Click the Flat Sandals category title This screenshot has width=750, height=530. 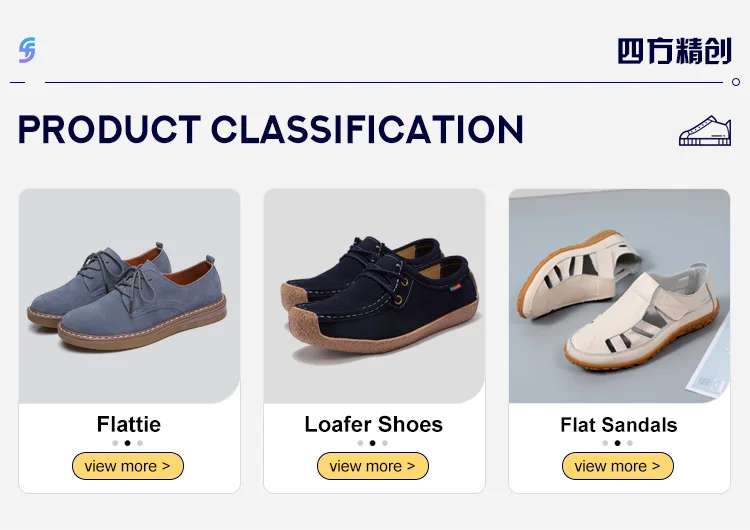pos(618,425)
